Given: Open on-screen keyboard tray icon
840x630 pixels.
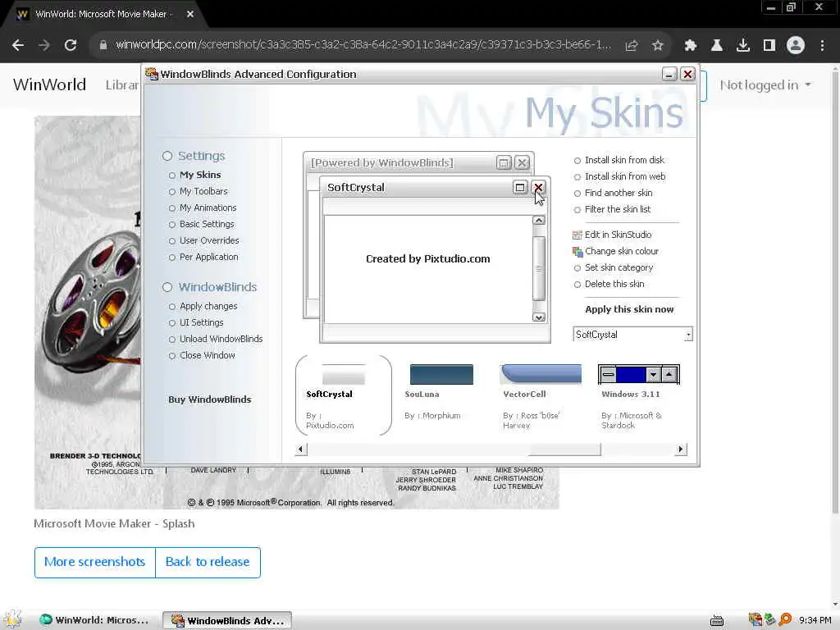Looking at the screenshot, I should [x=717, y=620].
